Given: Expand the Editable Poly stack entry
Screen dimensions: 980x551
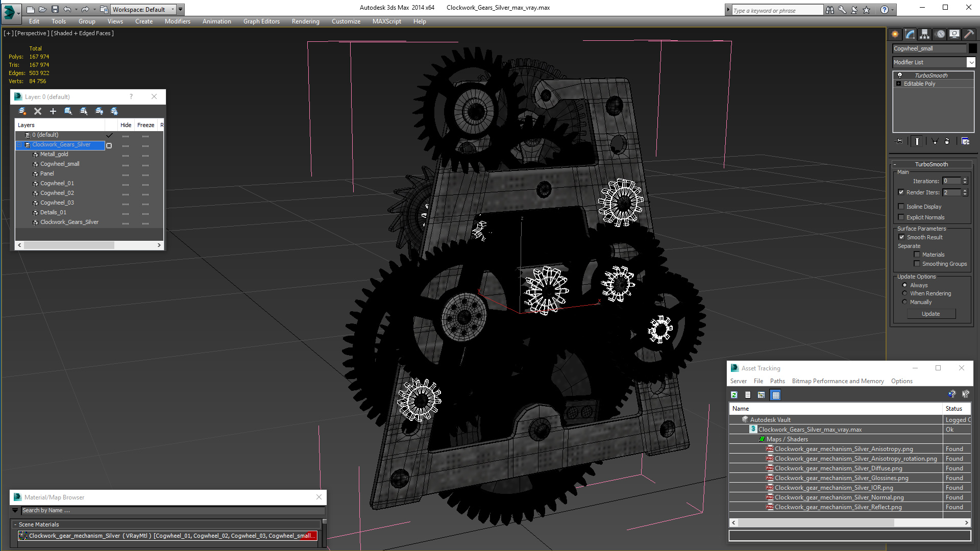Looking at the screenshot, I should pyautogui.click(x=899, y=84).
